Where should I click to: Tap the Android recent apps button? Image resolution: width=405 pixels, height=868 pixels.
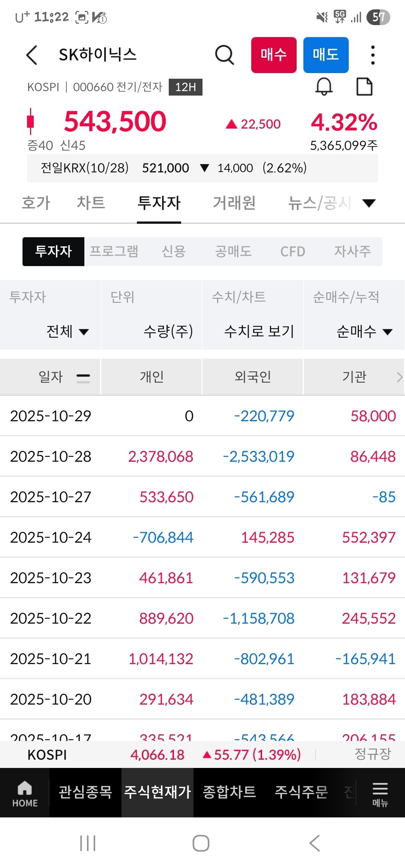(x=88, y=843)
